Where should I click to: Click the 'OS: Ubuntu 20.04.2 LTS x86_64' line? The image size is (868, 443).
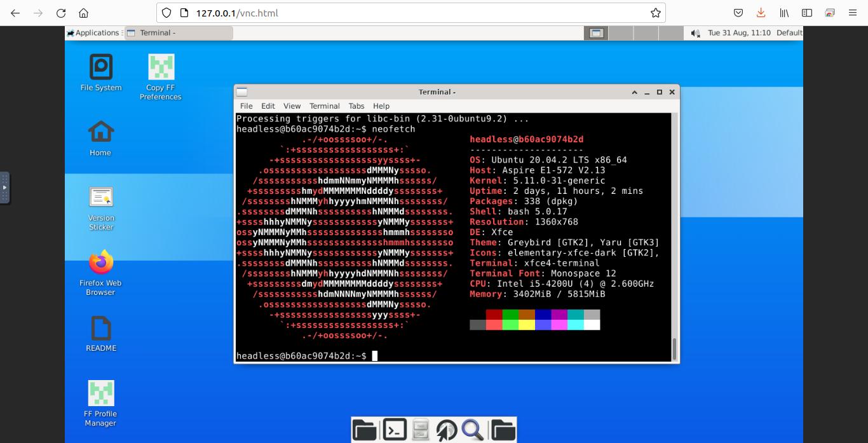[x=548, y=160]
